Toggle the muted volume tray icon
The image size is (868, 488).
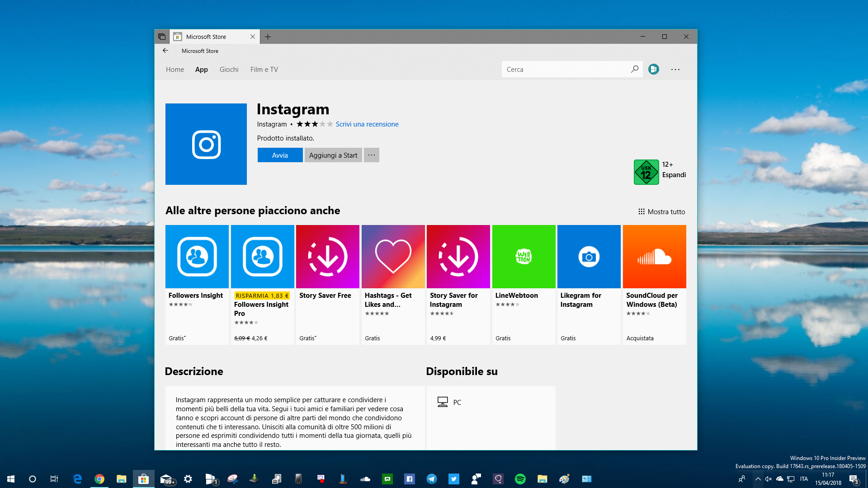pyautogui.click(x=769, y=479)
